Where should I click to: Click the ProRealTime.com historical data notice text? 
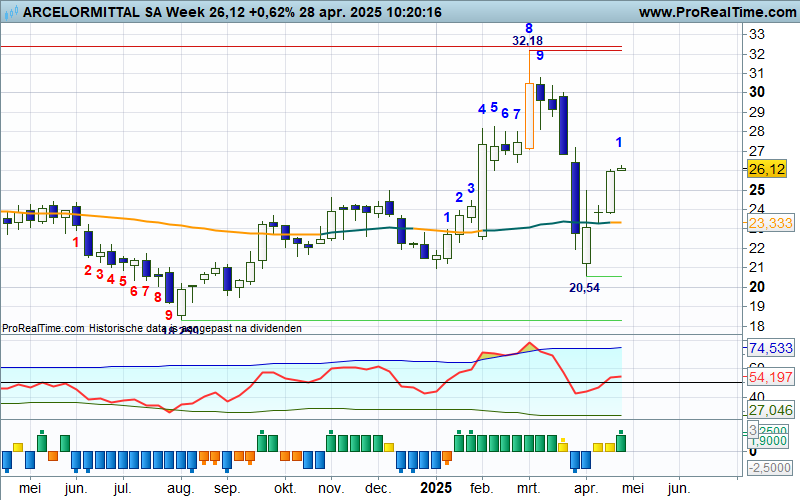coord(150,327)
